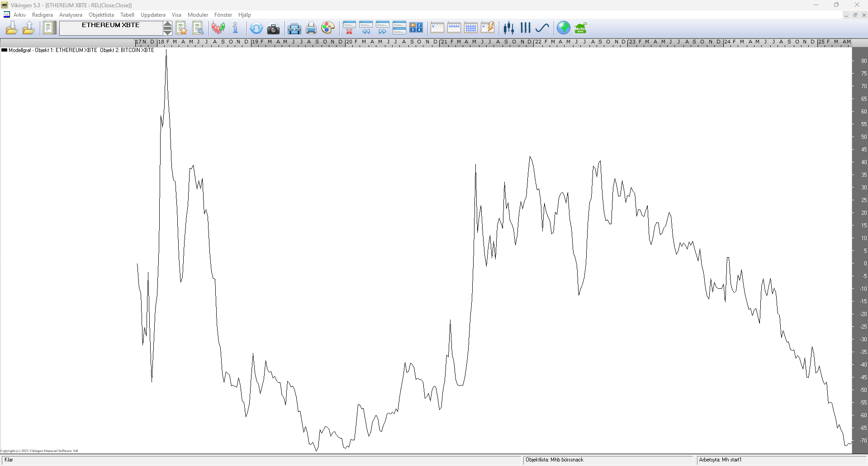
Task: Click the close window red X icon
Action: 349,28
